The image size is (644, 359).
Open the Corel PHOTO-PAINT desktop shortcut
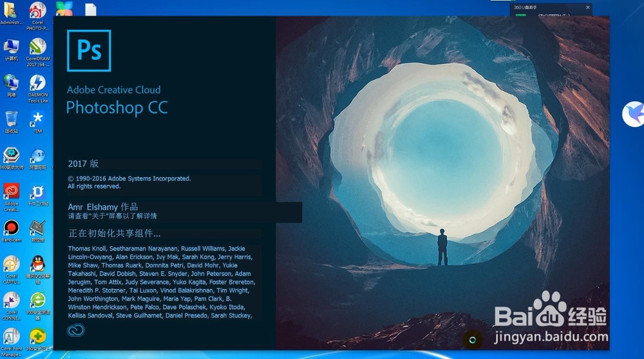(x=37, y=15)
